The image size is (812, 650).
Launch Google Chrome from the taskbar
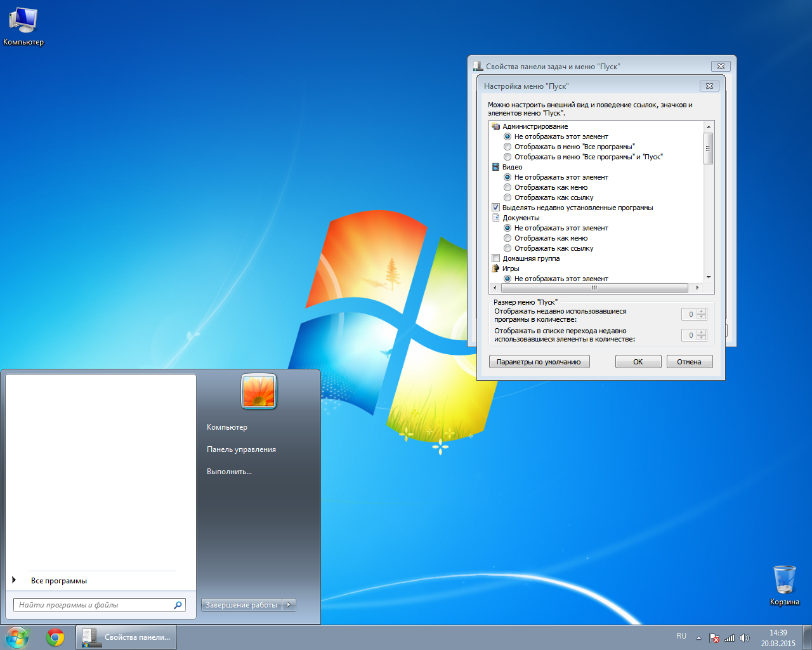click(55, 637)
